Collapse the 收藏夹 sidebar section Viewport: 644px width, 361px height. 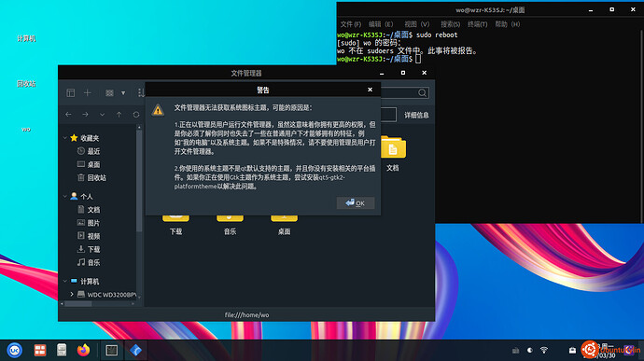[x=65, y=138]
